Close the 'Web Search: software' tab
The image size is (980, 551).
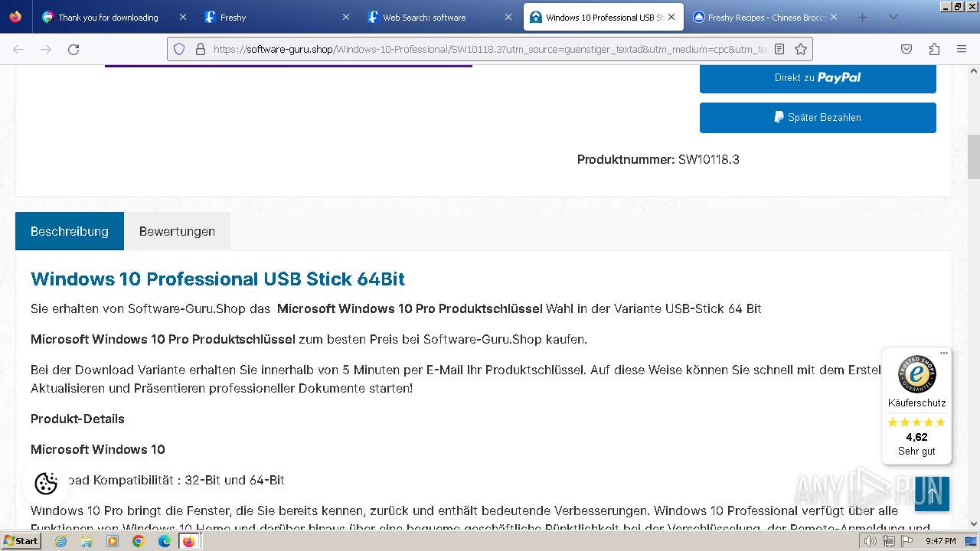tap(508, 17)
